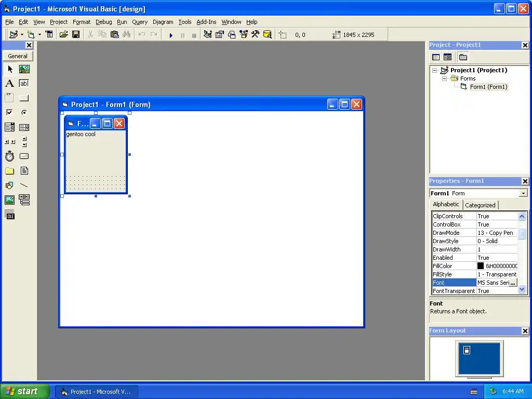Open the Data View Window icon
The height and width of the screenshot is (399, 532).
(x=268, y=35)
